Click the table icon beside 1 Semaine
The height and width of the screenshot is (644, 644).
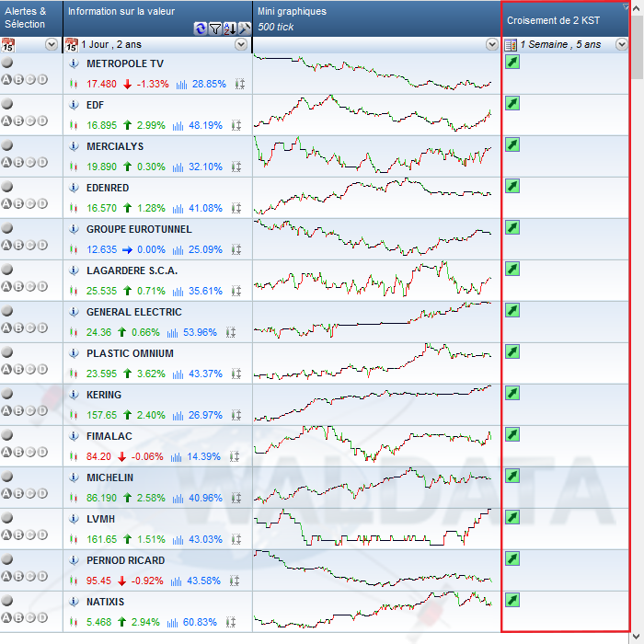(x=511, y=45)
